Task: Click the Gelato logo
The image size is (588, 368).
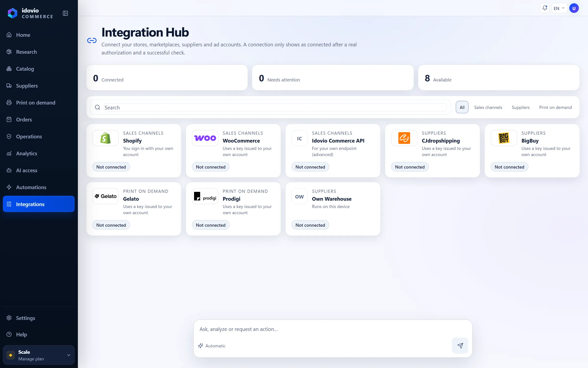Action: (106, 196)
